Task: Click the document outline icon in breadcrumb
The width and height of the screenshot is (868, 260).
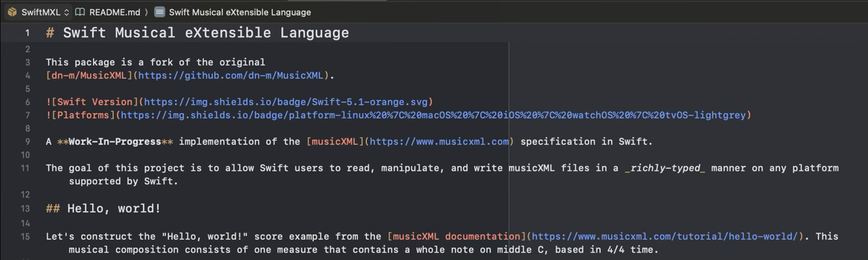Action: 159,12
